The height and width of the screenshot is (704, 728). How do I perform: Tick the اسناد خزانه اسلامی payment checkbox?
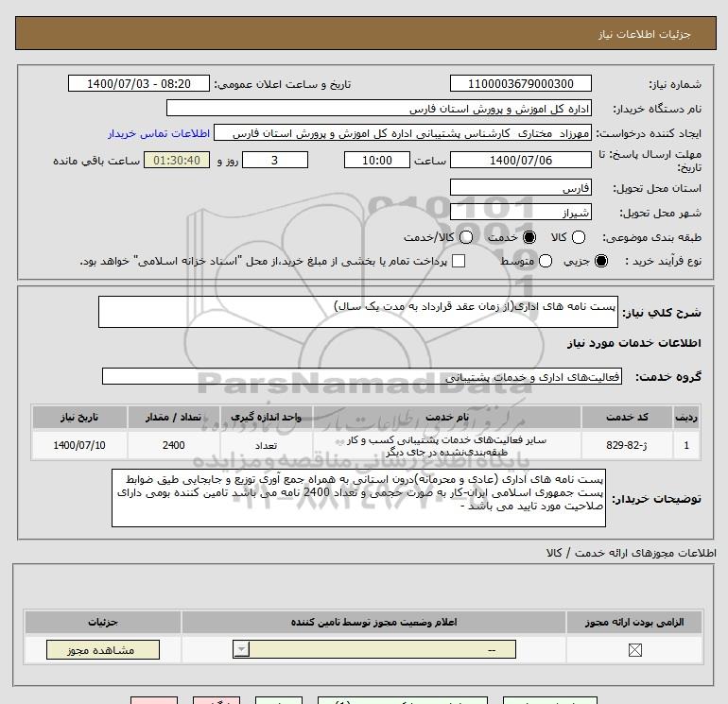459,261
